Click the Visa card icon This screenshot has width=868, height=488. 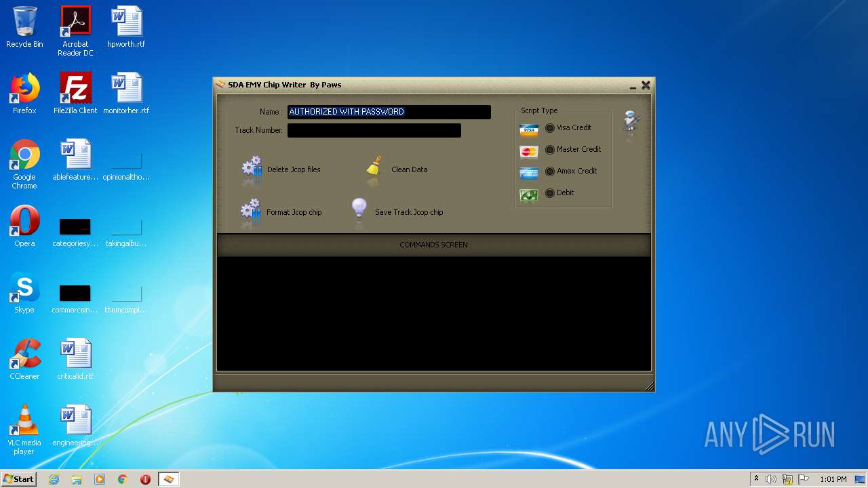529,129
